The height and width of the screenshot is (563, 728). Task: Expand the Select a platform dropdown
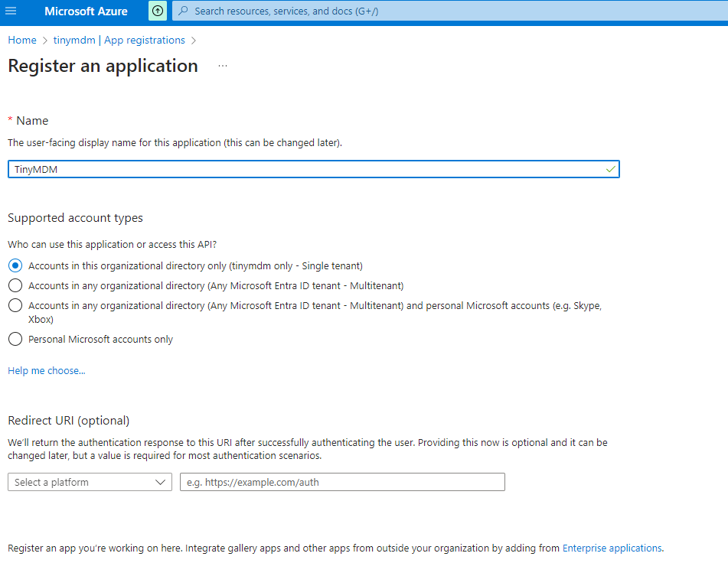tap(90, 482)
